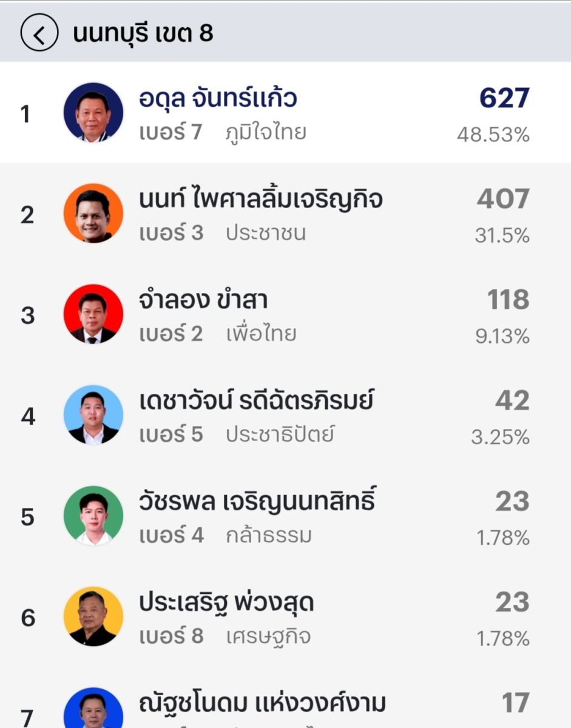Tap the ภูมิใจไทย party label

(266, 132)
